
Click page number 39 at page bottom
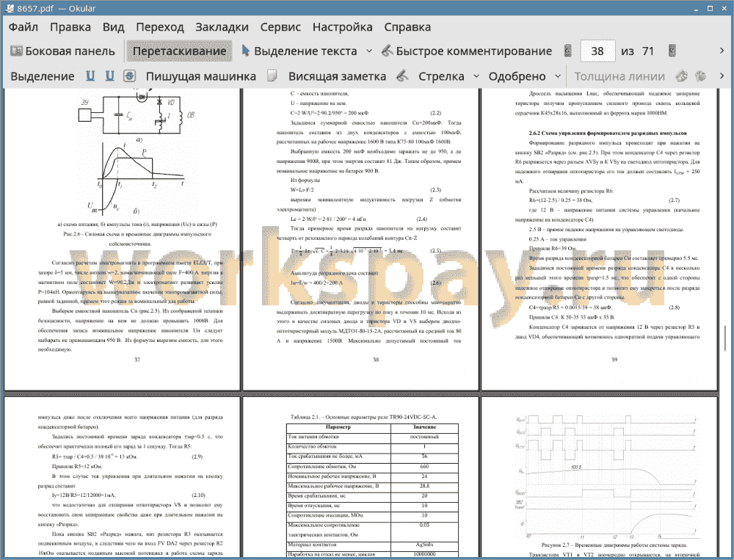614,360
